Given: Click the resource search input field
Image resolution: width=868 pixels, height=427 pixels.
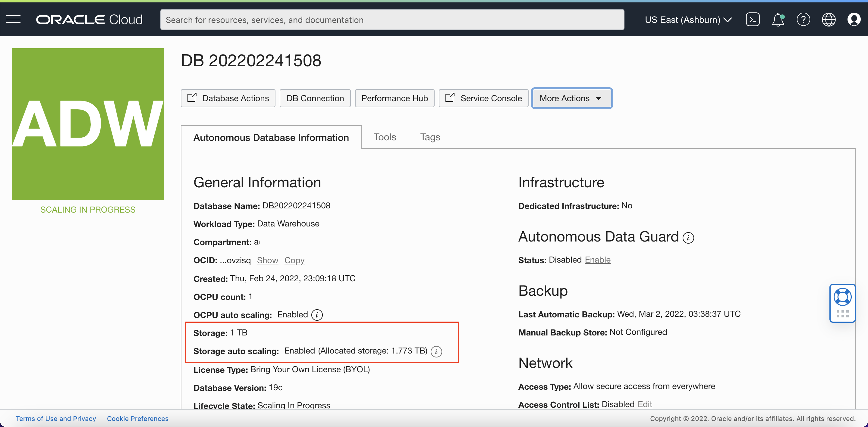Looking at the screenshot, I should (392, 20).
